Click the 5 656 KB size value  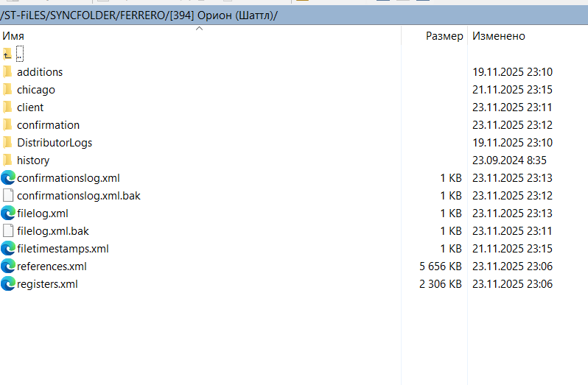440,266
